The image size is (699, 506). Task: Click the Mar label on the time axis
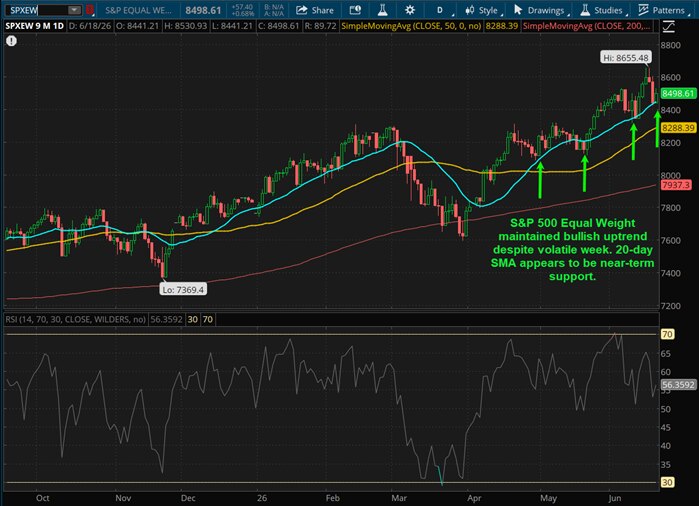[399, 498]
